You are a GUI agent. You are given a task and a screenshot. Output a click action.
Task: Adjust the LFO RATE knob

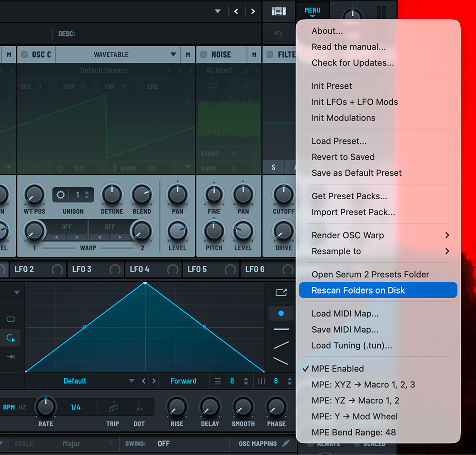click(x=46, y=407)
